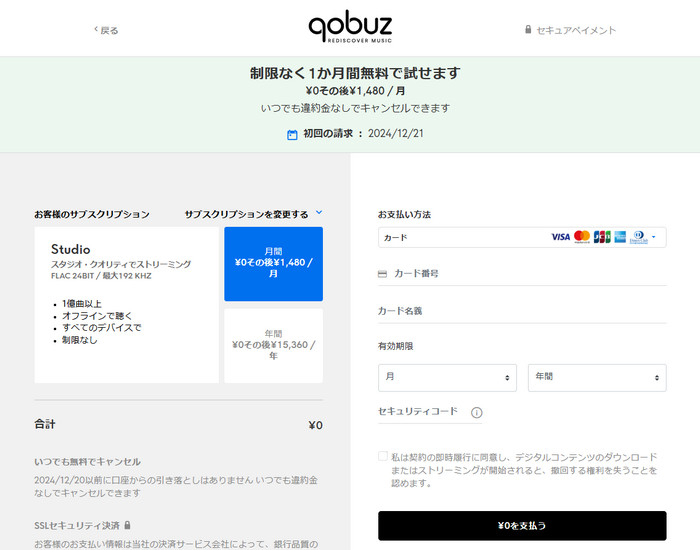700x550 pixels.
Task: Click the VISA card logo
Action: coord(560,237)
